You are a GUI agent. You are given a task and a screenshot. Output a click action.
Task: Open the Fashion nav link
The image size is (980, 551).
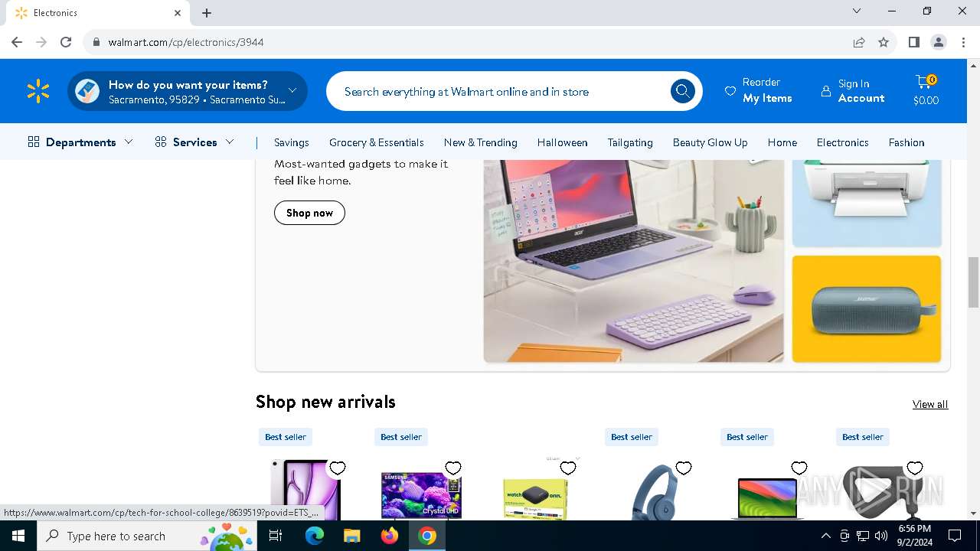point(906,142)
